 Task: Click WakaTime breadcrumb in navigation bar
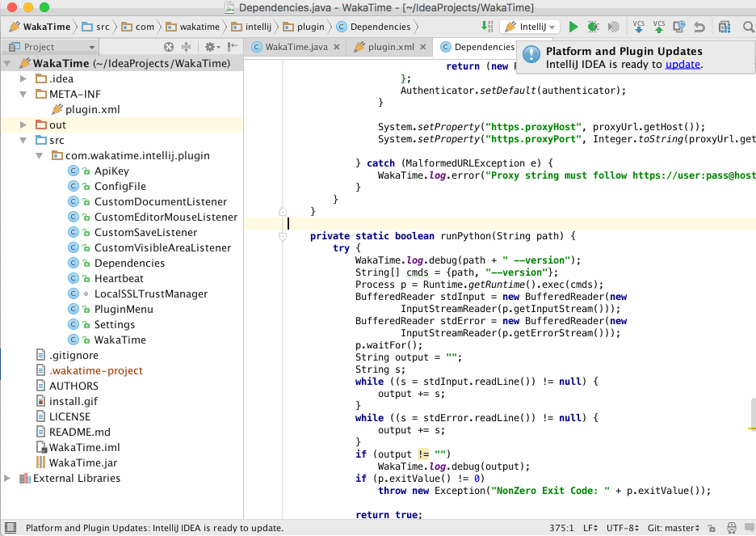click(40, 27)
